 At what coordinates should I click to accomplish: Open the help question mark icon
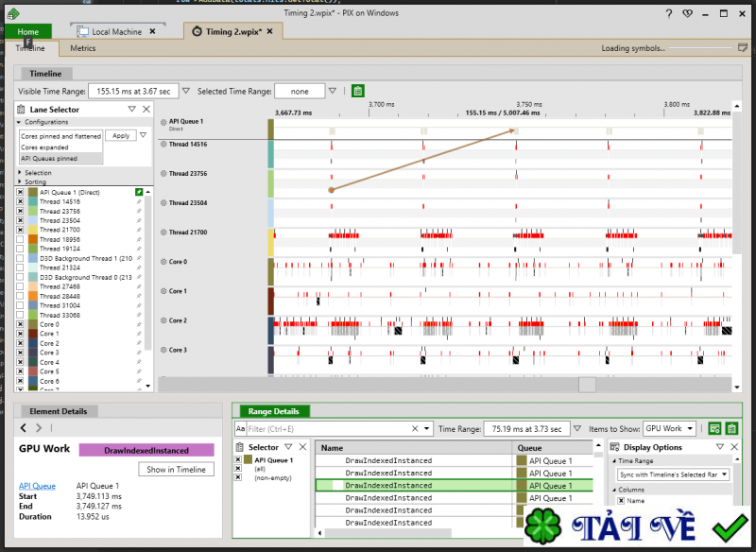tap(669, 14)
